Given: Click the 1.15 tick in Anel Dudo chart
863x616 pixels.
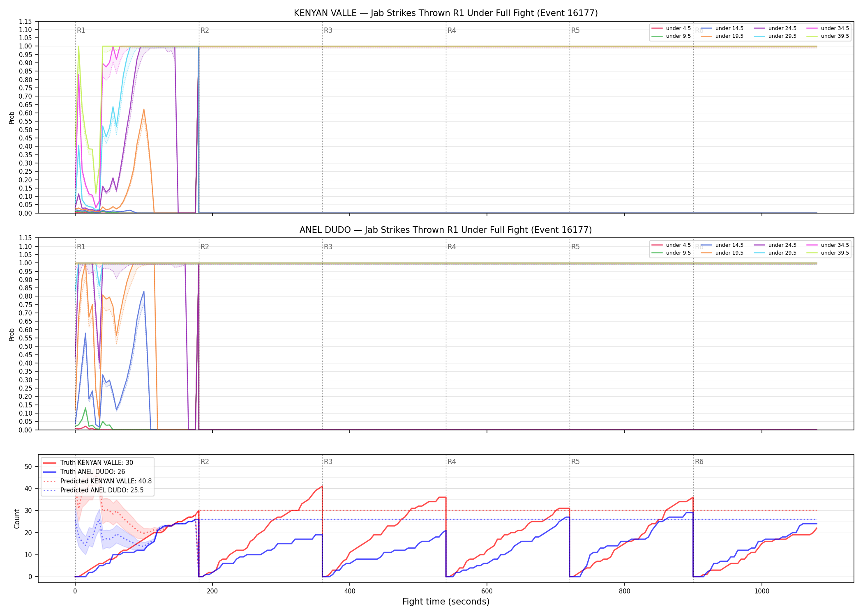Looking at the screenshot, I should [25, 238].
